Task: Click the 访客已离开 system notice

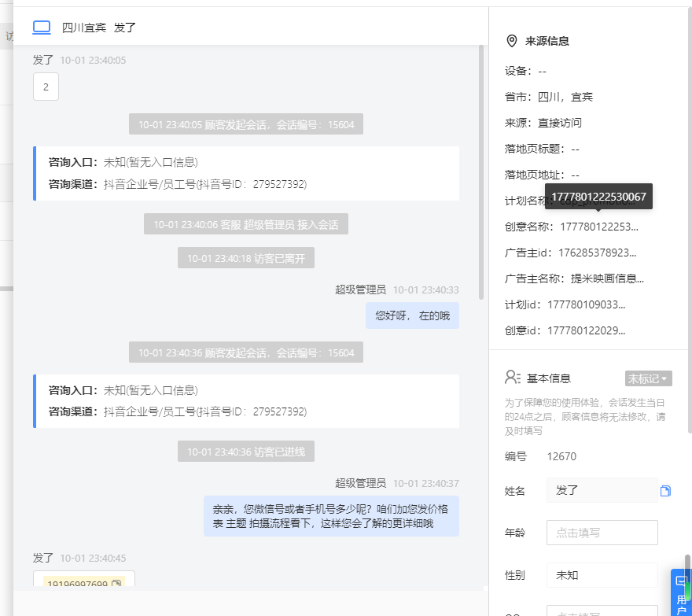Action: coord(246,258)
